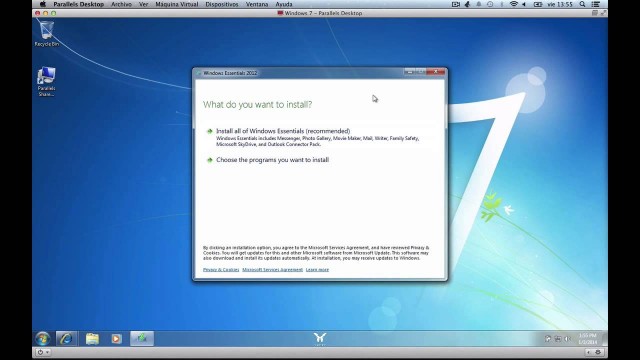The width and height of the screenshot is (640, 360).
Task: Choose the programs you want to install
Action: point(272,160)
